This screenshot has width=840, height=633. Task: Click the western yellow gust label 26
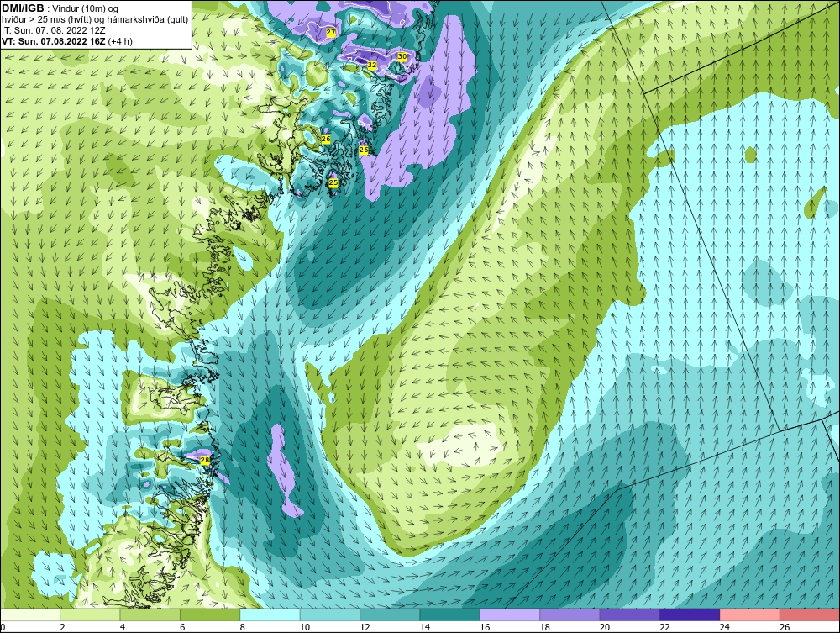pyautogui.click(x=326, y=139)
